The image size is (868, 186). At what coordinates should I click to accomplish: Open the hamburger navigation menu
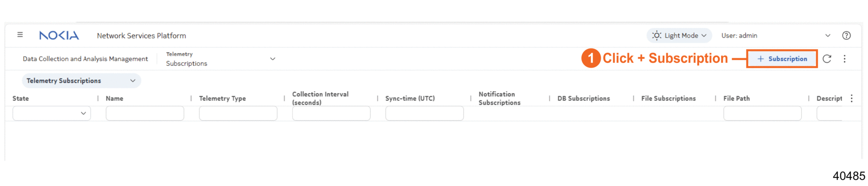coord(20,35)
